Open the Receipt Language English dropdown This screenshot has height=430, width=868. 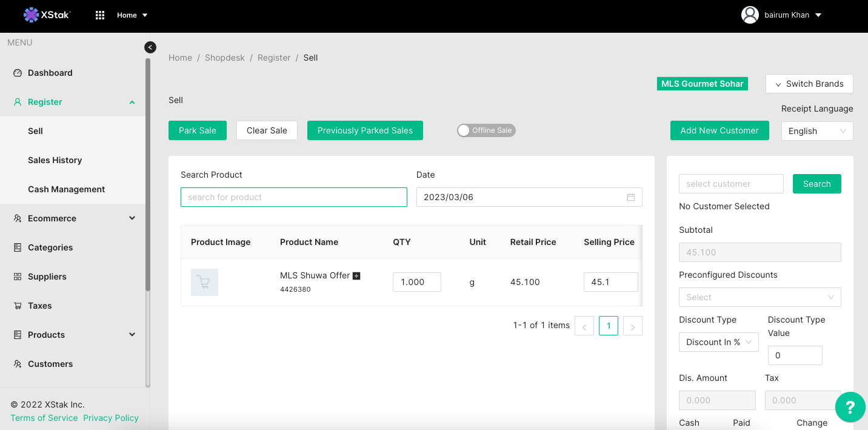click(x=816, y=131)
